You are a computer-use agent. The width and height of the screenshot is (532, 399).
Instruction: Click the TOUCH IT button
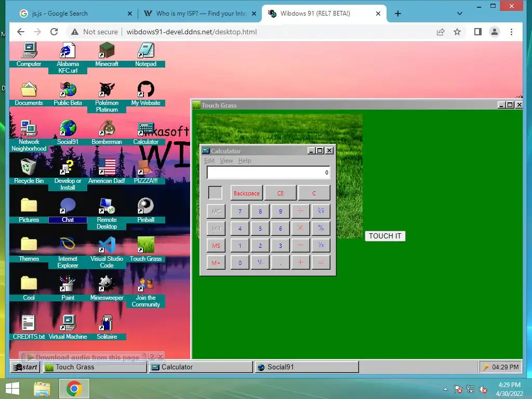point(385,236)
